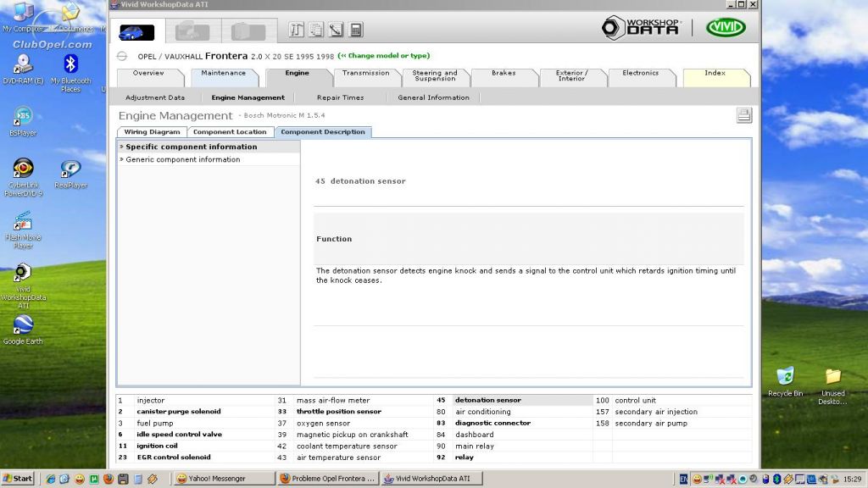Select EGR control solenoid component
868x488 pixels.
[x=174, y=457]
